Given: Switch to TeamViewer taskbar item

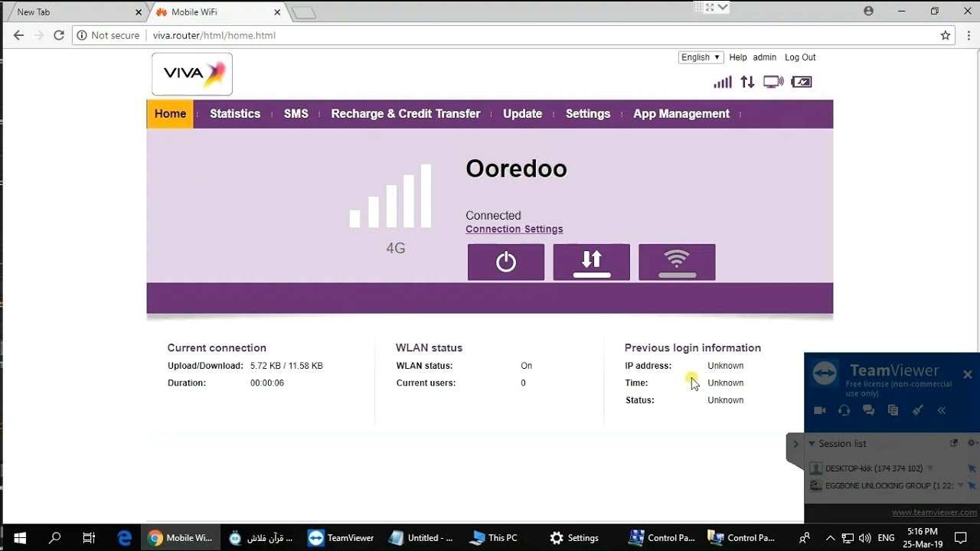Looking at the screenshot, I should point(341,538).
